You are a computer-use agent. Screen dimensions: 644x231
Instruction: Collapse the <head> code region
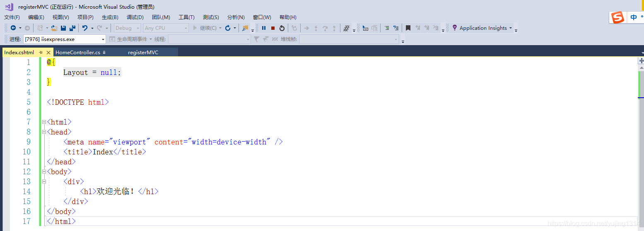pos(44,132)
